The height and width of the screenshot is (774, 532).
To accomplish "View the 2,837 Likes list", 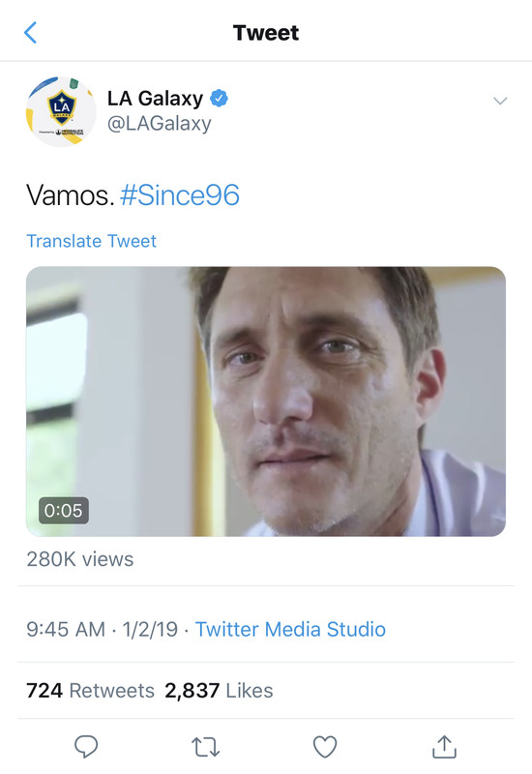I will pos(219,691).
